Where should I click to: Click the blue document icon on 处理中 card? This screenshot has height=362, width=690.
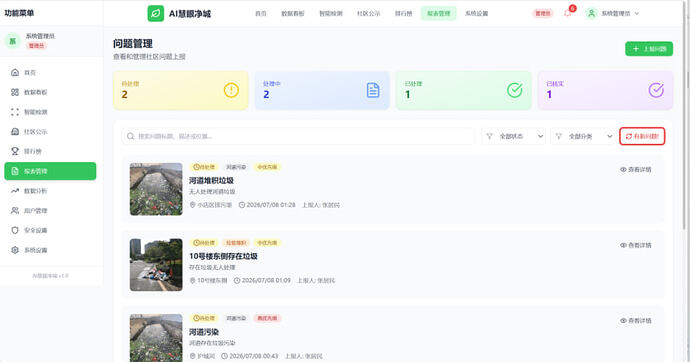point(373,90)
